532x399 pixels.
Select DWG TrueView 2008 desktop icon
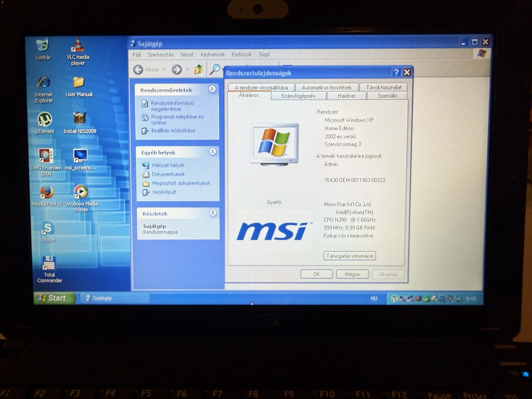click(x=46, y=162)
